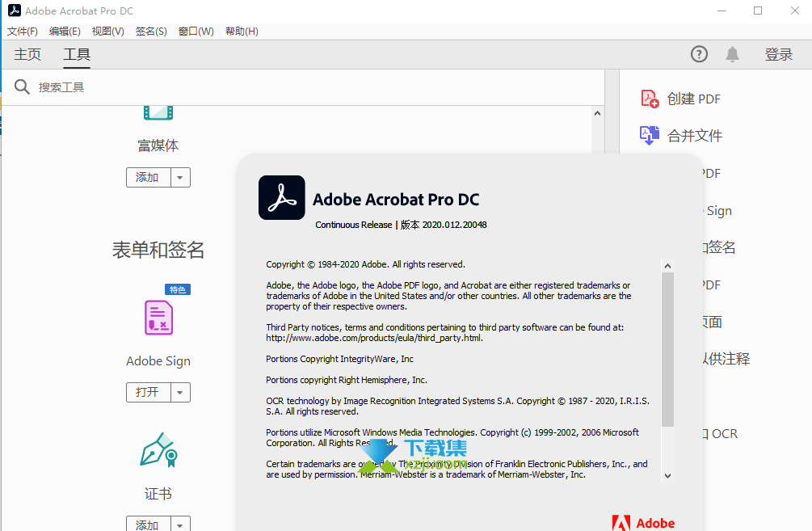Close the Acrobat window
Screen dimensions: 812x531
coord(795,11)
